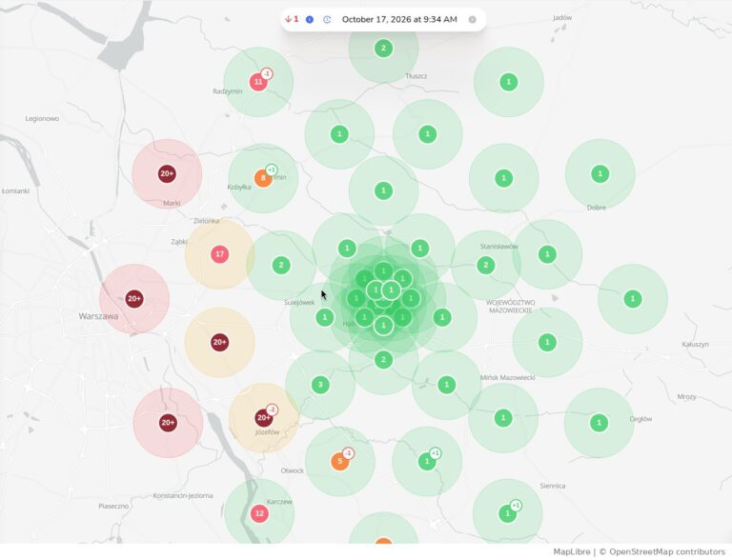Click the Mrozy town label

click(686, 396)
